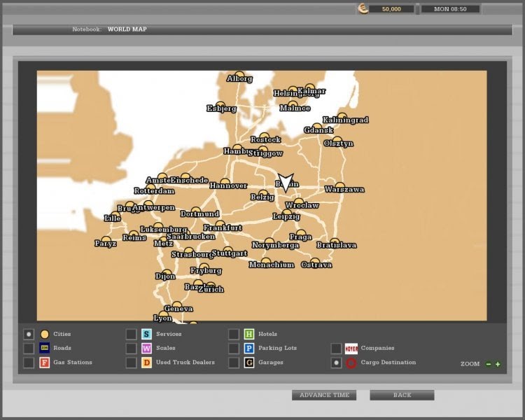The height and width of the screenshot is (420, 525).
Task: Click the 50,000 money display
Action: point(391,9)
